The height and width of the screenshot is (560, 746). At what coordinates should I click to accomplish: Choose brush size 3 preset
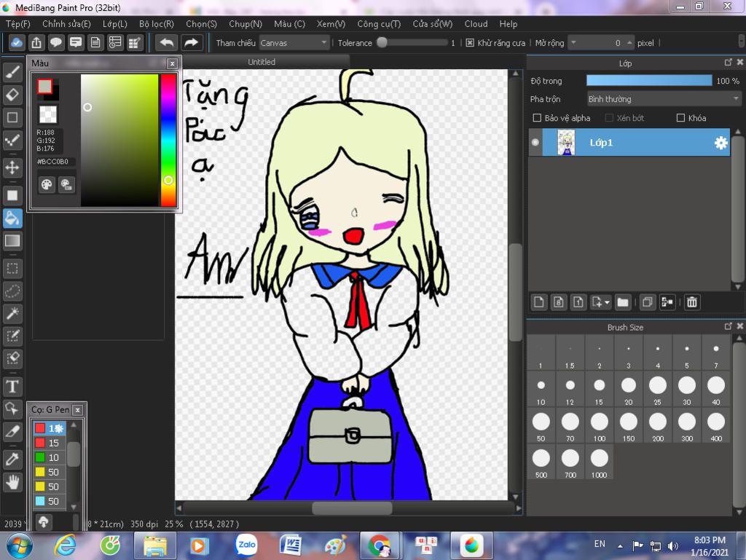click(x=629, y=353)
